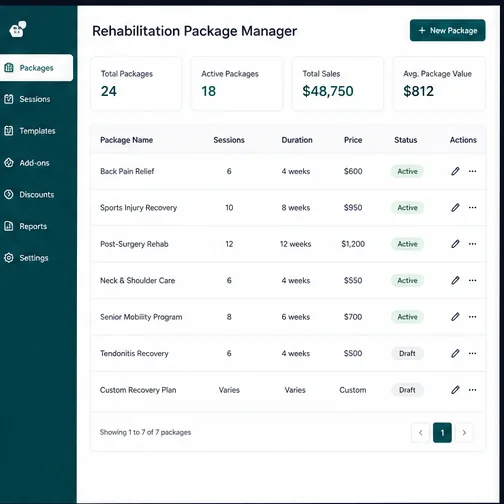The image size is (504, 504).
Task: Click Draft status of Custom Recovery Plan
Action: [407, 390]
